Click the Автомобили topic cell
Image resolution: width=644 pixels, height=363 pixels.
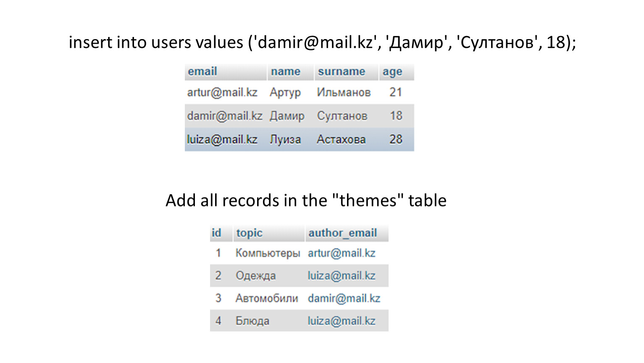click(267, 298)
